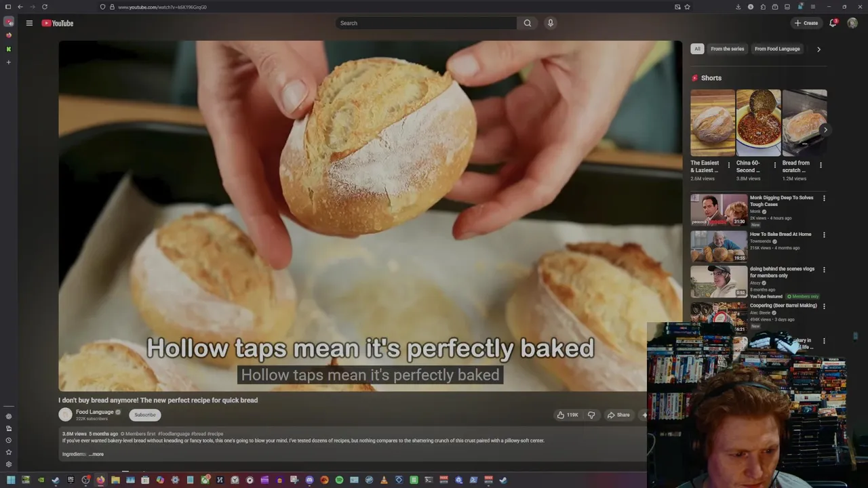Select the From Food Language chip

pyautogui.click(x=777, y=49)
